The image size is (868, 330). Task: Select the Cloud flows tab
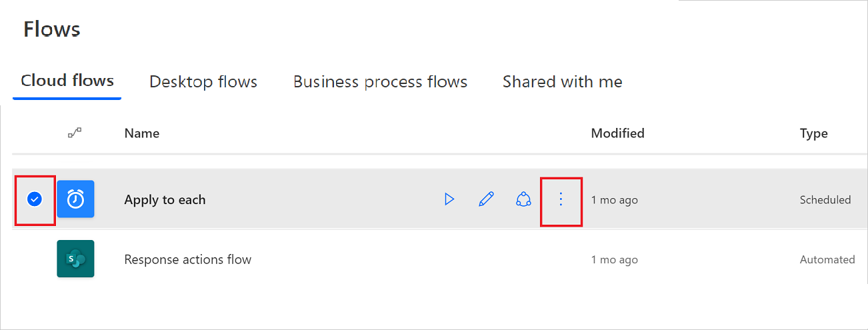pos(67,81)
